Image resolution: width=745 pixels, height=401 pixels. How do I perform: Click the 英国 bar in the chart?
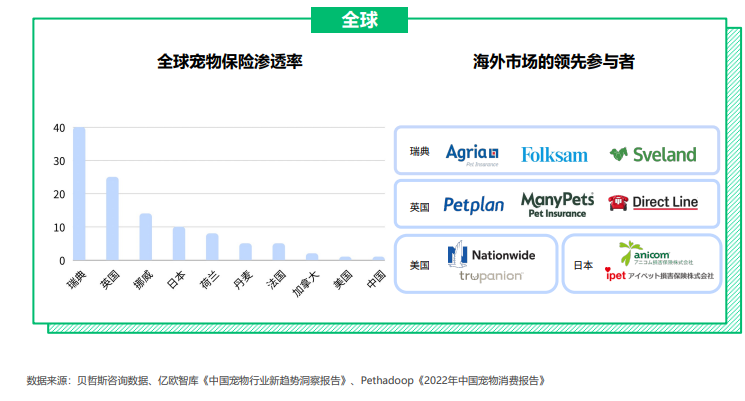pyautogui.click(x=112, y=219)
